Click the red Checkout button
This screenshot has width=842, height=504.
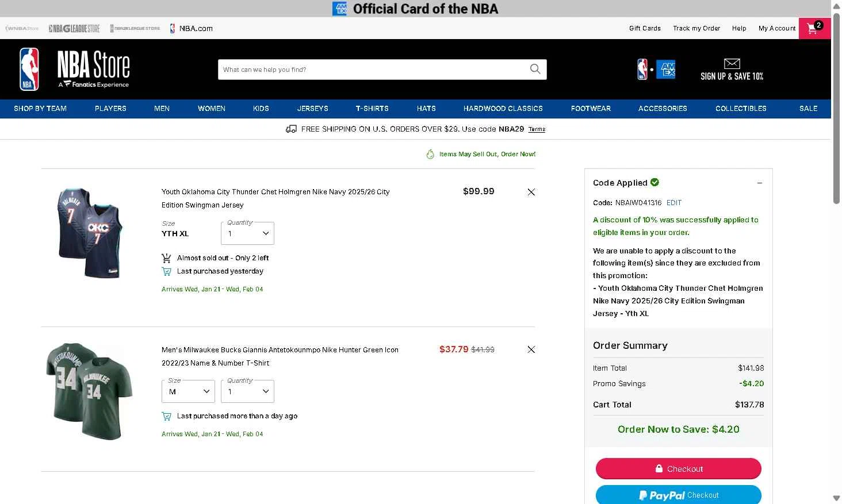click(x=679, y=468)
